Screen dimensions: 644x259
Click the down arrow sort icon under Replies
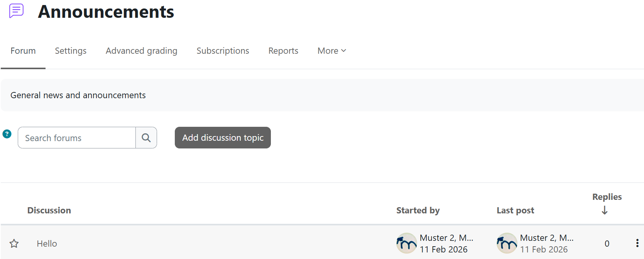click(x=604, y=210)
